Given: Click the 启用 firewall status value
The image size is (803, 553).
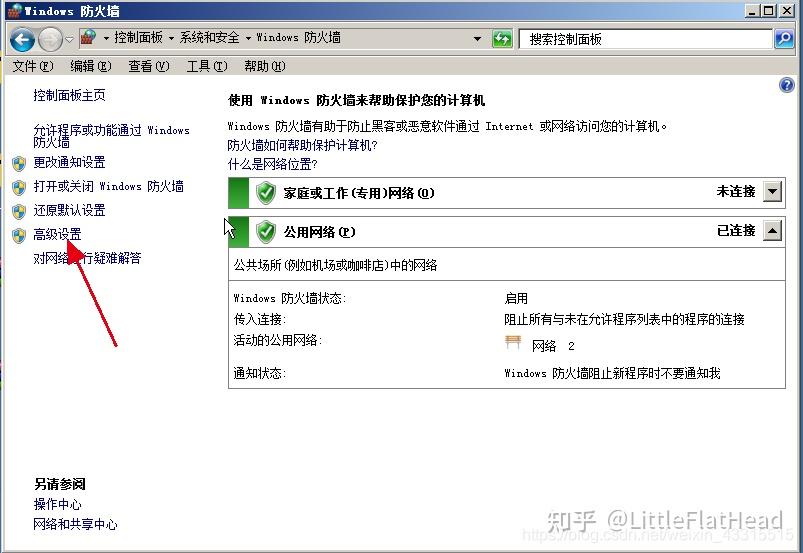Looking at the screenshot, I should [x=516, y=299].
